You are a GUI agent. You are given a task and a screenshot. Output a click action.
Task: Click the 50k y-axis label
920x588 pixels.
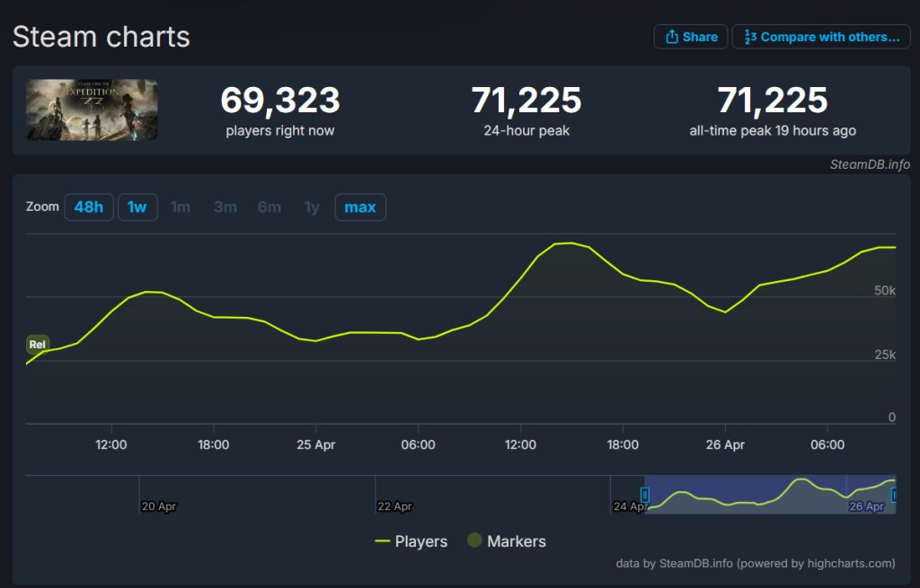tap(885, 290)
